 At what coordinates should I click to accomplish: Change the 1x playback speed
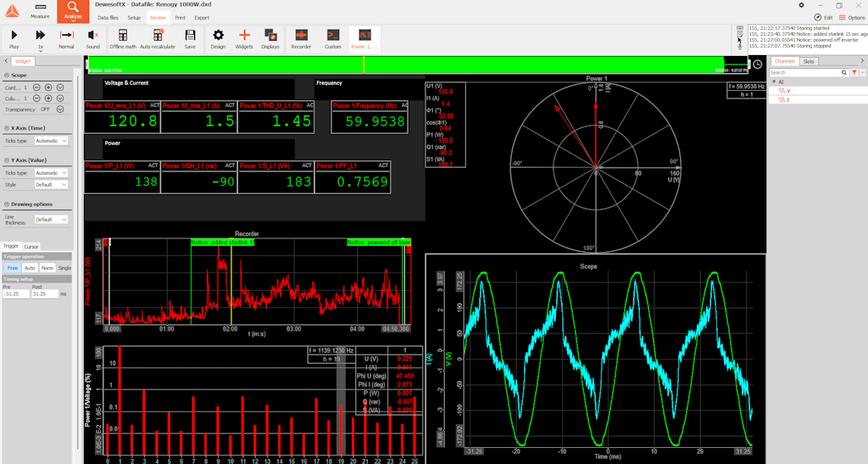(x=41, y=39)
